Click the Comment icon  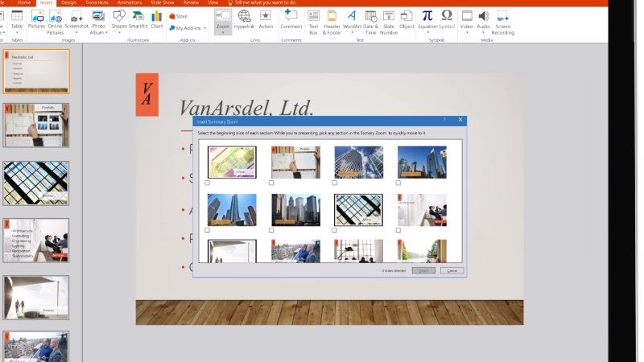pyautogui.click(x=291, y=19)
